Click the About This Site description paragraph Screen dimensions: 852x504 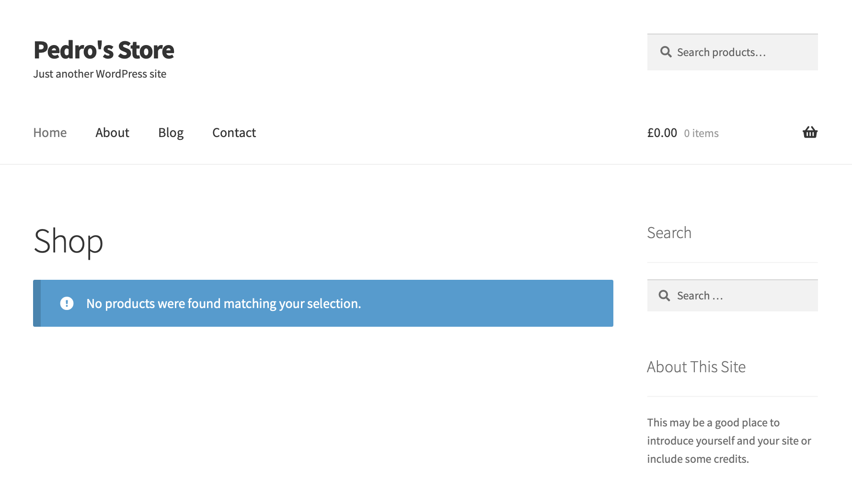728,441
